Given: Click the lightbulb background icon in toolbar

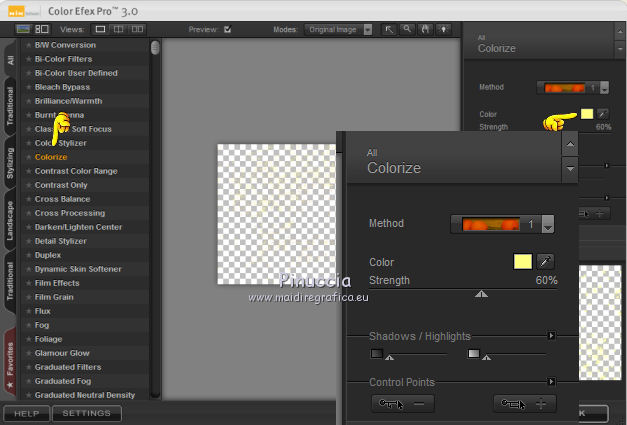Looking at the screenshot, I should (443, 29).
